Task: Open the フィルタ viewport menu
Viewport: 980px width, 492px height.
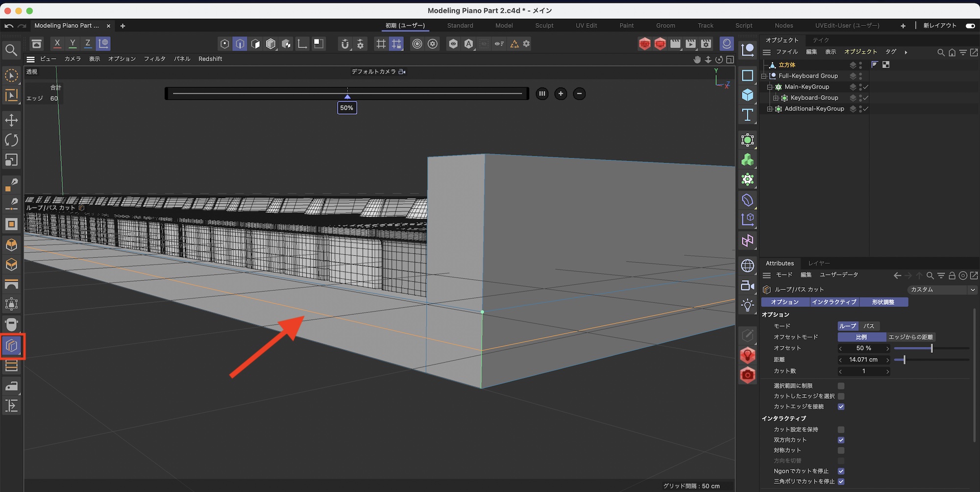Action: [x=154, y=59]
